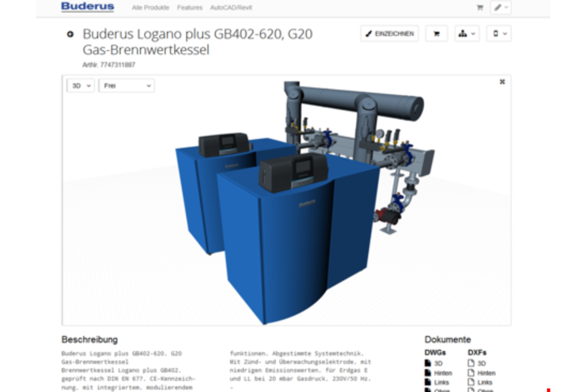
Task: Open the product hierarchy icon next to cart
Action: [466, 33]
